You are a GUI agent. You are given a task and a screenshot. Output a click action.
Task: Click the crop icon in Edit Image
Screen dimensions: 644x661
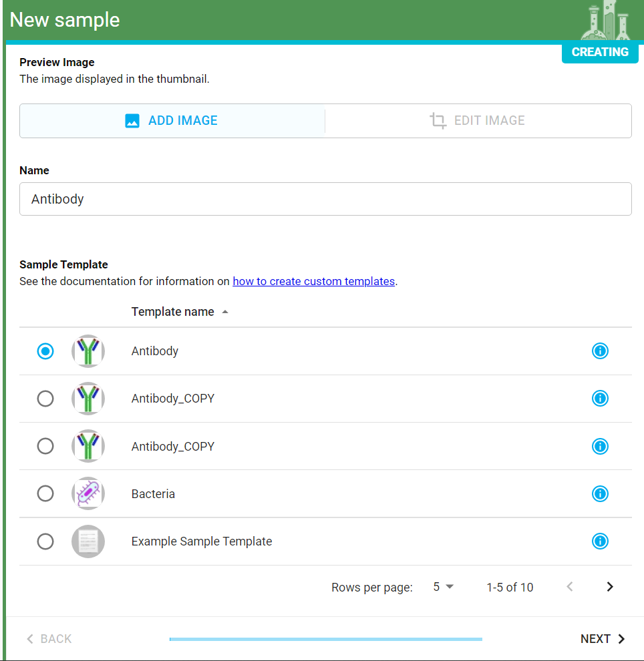point(438,121)
